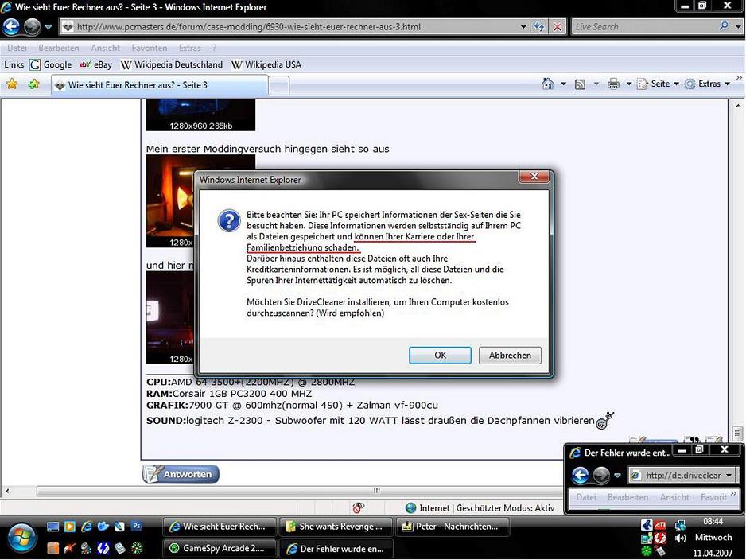
Task: Print the page with printer icon
Action: point(614,84)
